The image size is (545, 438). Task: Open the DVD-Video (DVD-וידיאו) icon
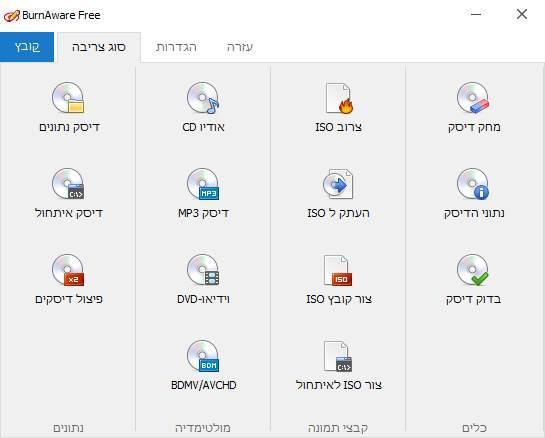coord(203,270)
